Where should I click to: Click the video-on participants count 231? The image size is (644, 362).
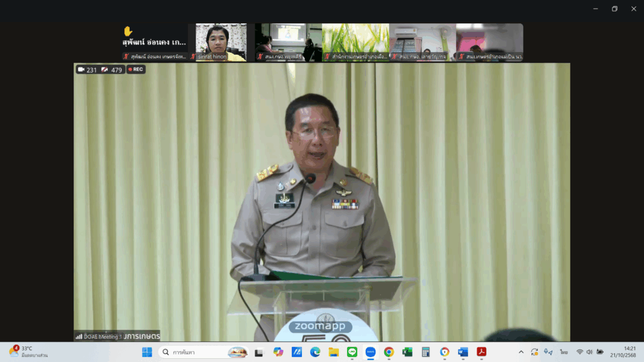87,70
